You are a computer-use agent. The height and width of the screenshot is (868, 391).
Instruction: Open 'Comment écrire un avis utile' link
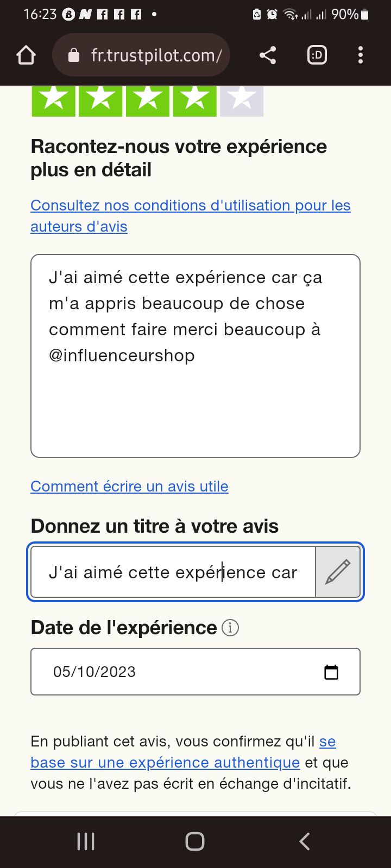129,487
